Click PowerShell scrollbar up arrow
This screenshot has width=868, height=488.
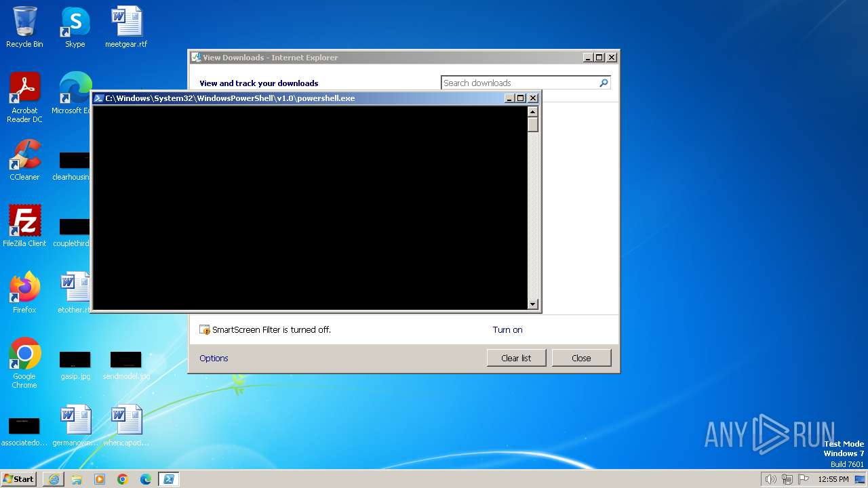click(533, 112)
